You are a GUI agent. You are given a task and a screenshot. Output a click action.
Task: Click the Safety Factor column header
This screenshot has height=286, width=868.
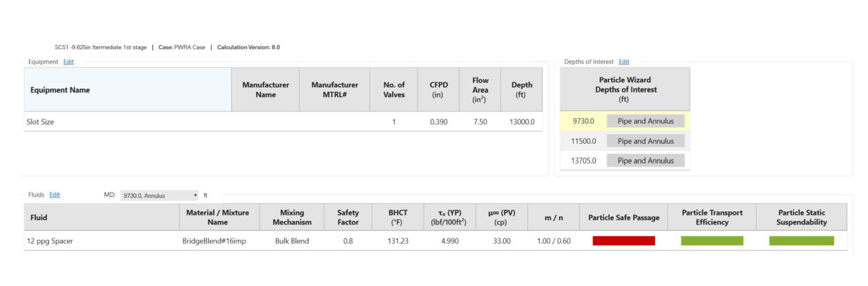pyautogui.click(x=347, y=217)
